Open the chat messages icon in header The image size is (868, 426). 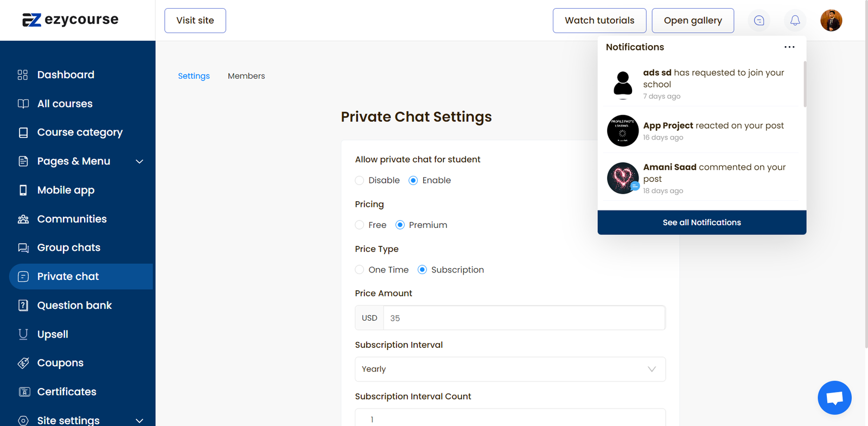(759, 21)
